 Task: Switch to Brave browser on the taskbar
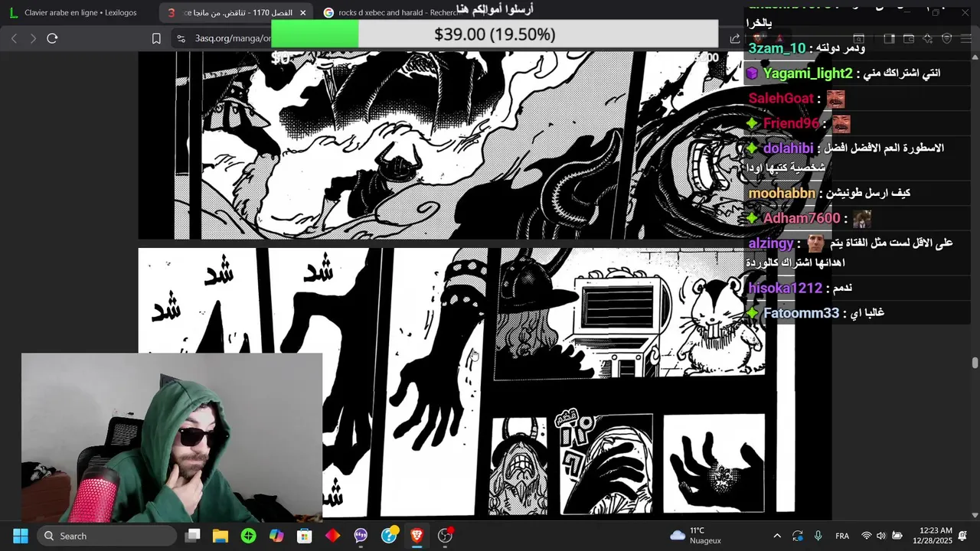click(x=416, y=536)
